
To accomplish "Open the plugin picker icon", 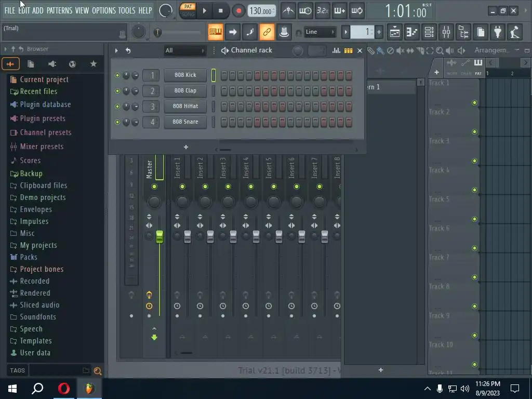I will 498,32.
